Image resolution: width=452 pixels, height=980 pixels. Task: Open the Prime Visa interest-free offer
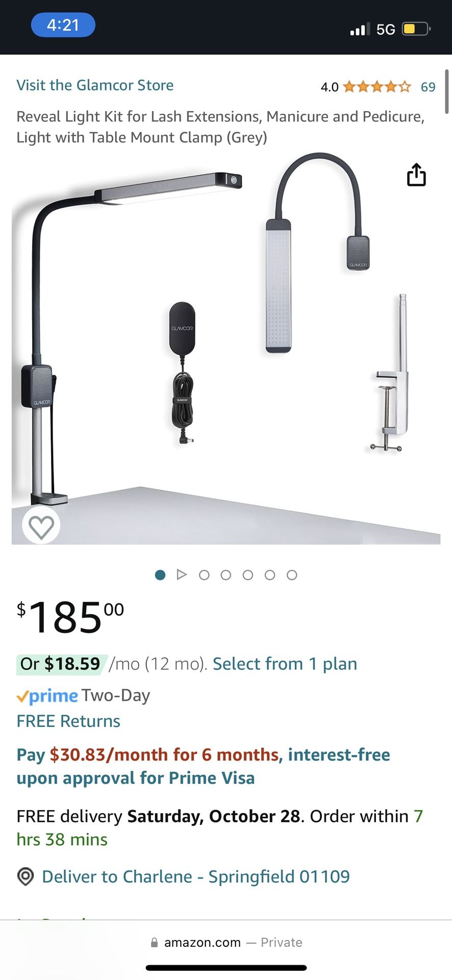(203, 766)
